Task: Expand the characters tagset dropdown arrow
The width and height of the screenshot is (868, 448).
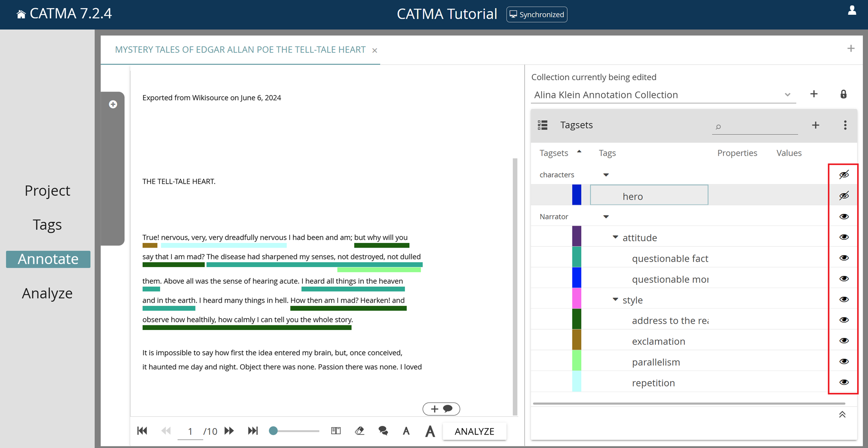Action: (x=606, y=174)
